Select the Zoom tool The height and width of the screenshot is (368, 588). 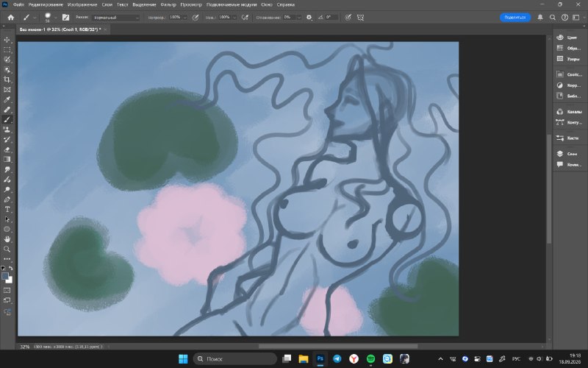coord(7,249)
